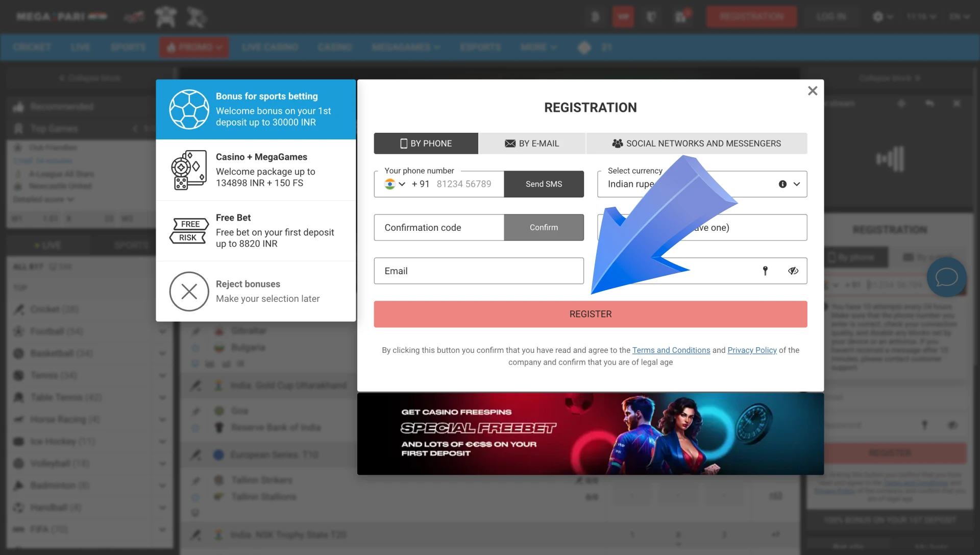The height and width of the screenshot is (555, 980).
Task: Expand the Basketball row in the sidebar
Action: point(162,353)
